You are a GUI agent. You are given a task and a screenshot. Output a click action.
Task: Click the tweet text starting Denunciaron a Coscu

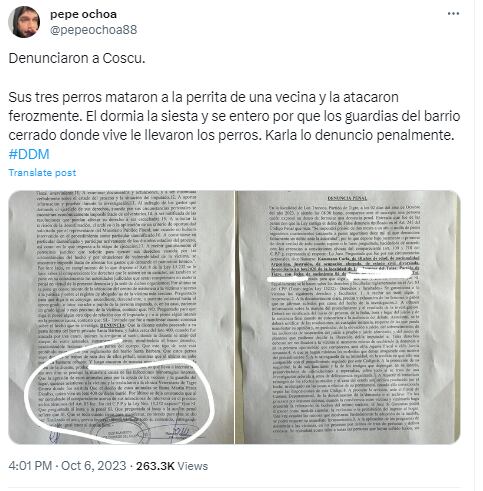pos(77,58)
